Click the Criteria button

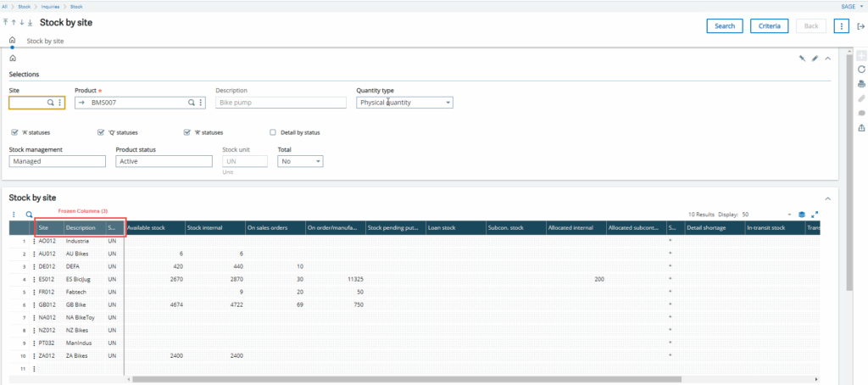tap(769, 26)
